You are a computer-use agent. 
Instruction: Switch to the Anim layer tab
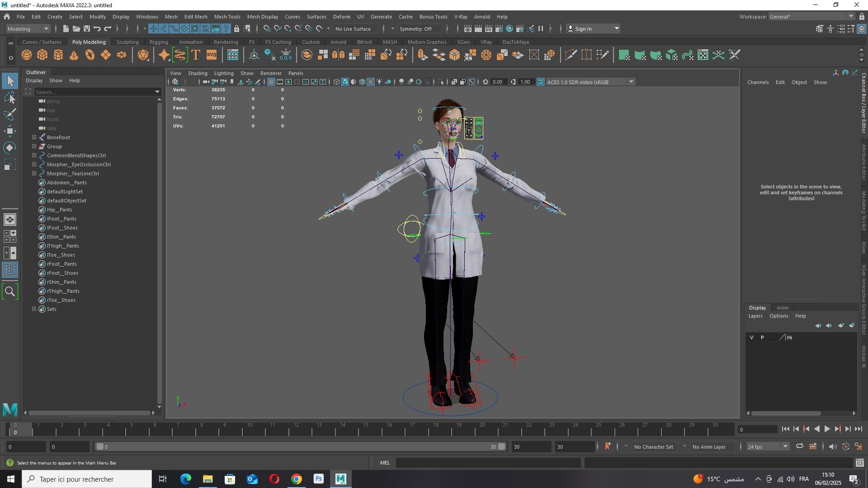point(782,308)
